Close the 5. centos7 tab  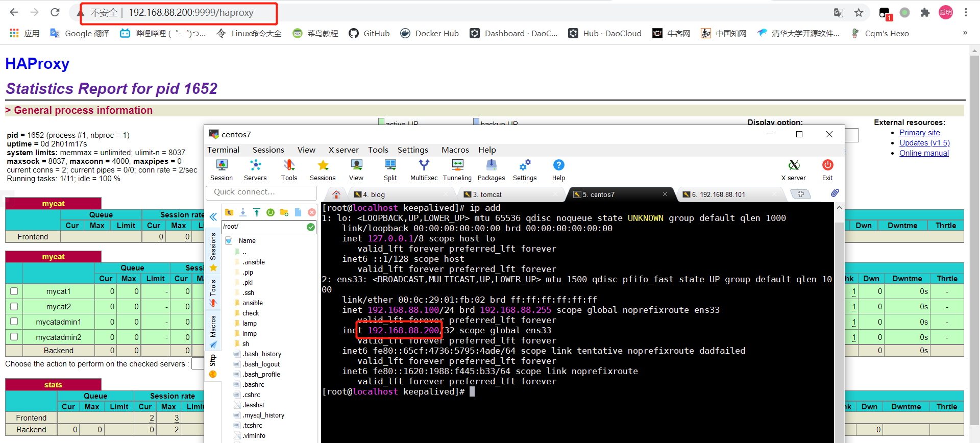tap(665, 194)
